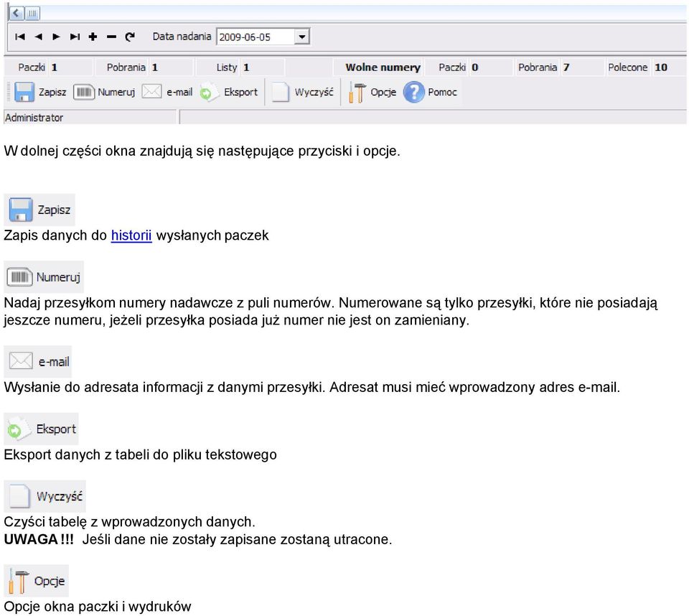Open the Data nadania date dropdown
Image resolution: width=689 pixels, height=616 pixels.
pyautogui.click(x=302, y=37)
